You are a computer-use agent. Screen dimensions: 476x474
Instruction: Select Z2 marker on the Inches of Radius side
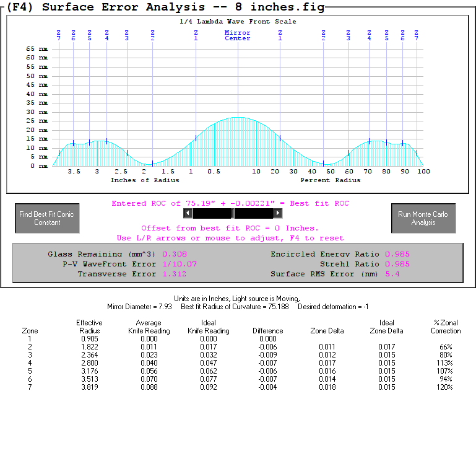coord(152,35)
